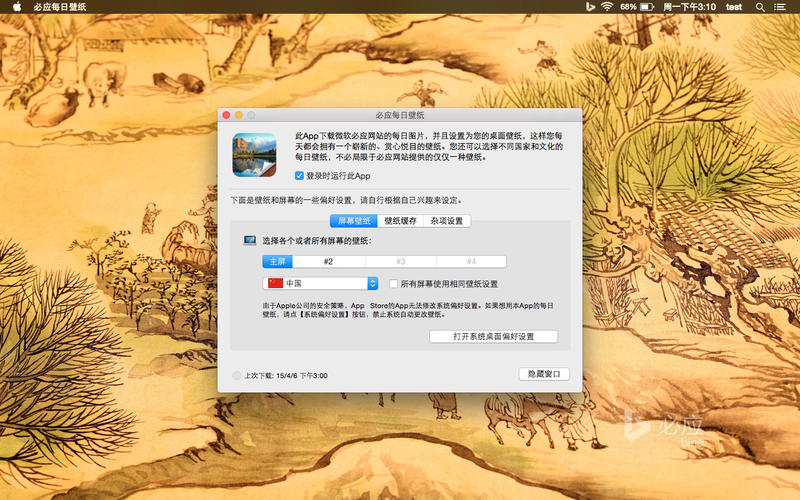
Task: Click the Bing menu bar icon
Action: tap(590, 7)
